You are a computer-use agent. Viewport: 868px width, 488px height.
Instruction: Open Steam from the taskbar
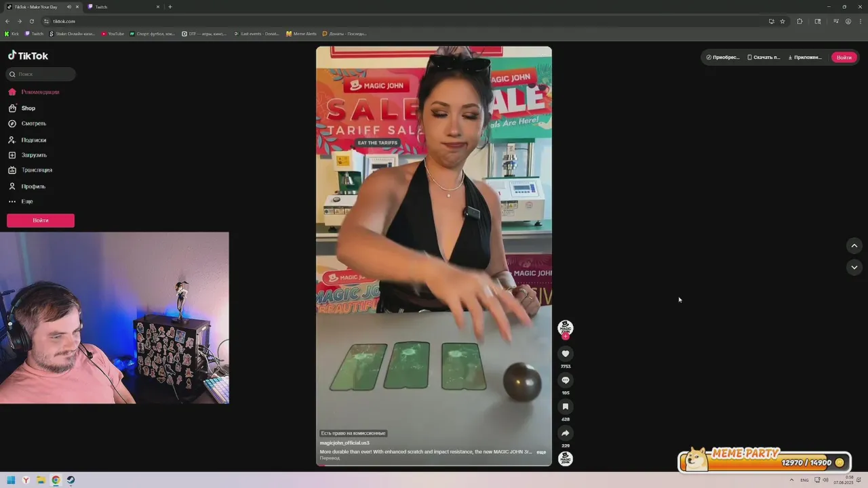click(x=71, y=480)
